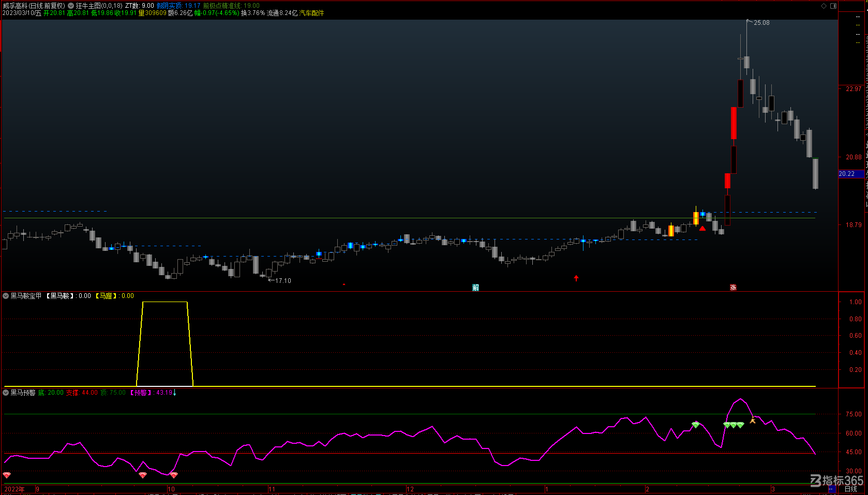Click the 75.00 scale label of 黑马预警
This screenshot has height=495, width=868.
(854, 414)
